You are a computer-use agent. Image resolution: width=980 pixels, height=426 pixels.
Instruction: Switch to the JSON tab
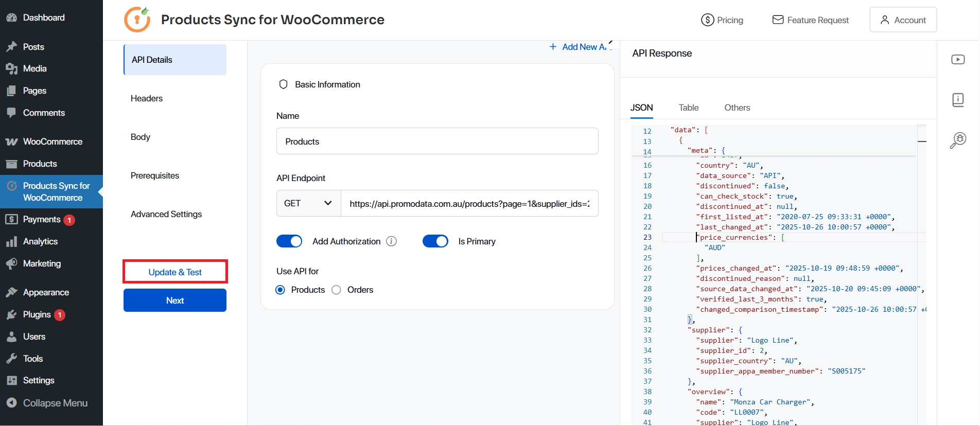coord(642,108)
